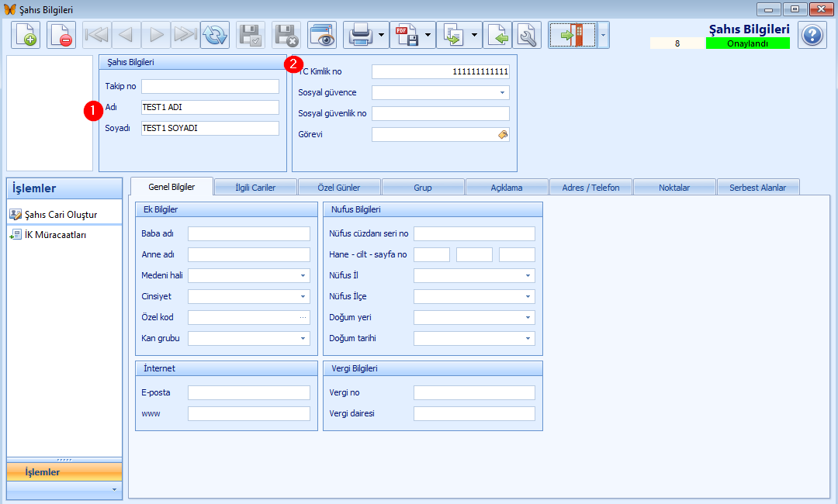Open the dropdown beside the exit door button
Image resolution: width=838 pixels, height=504 pixels.
[603, 35]
